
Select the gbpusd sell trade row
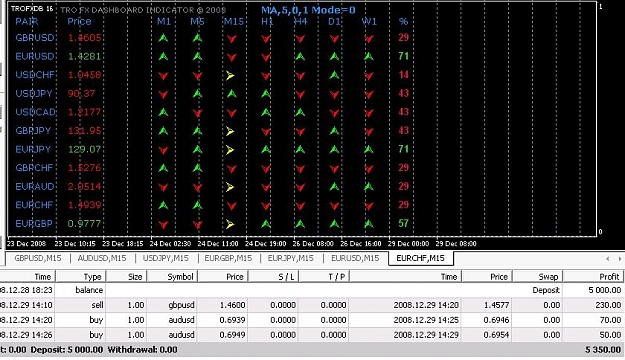click(x=312, y=305)
